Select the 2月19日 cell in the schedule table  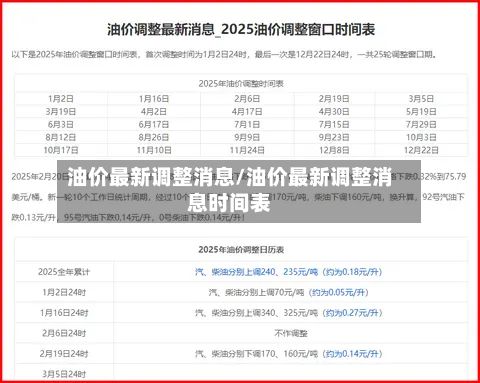pos(334,99)
